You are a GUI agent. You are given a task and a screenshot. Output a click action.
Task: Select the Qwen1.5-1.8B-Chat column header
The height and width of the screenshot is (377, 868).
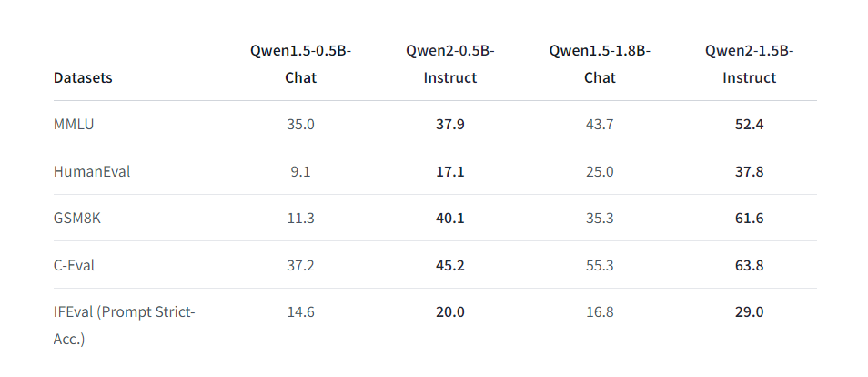(600, 64)
